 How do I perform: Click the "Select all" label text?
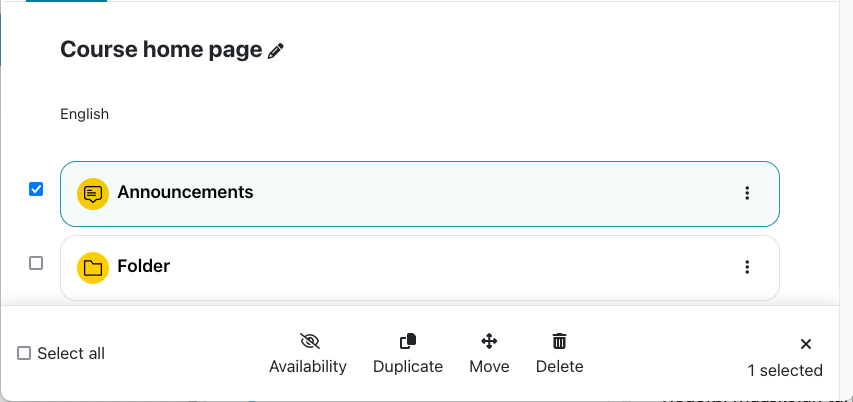(x=71, y=353)
